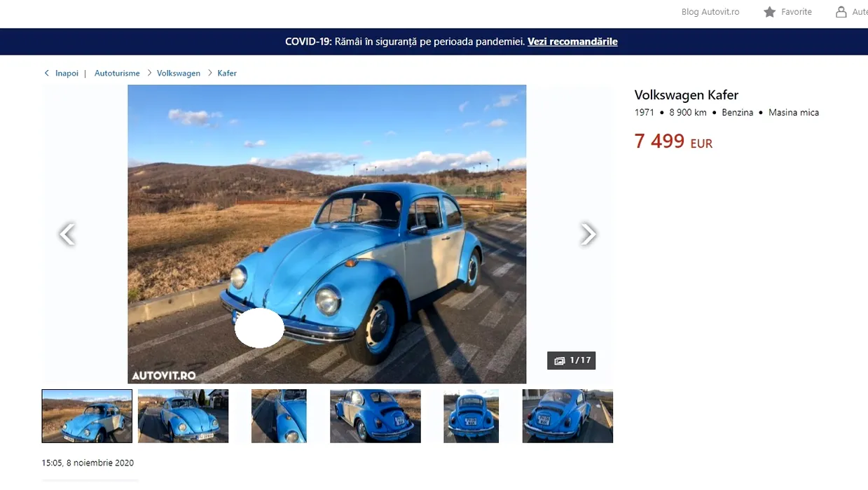Open the gallery counter 1/17 icon

click(x=559, y=361)
